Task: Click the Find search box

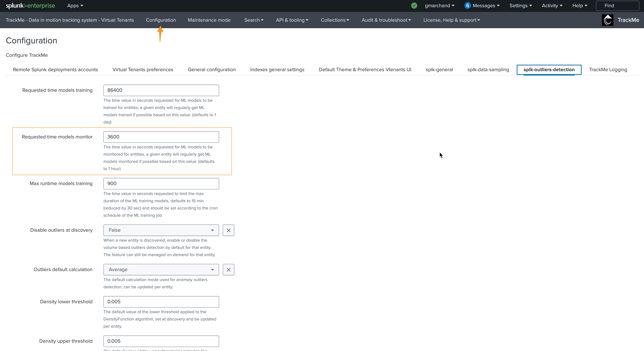Action: tap(617, 5)
